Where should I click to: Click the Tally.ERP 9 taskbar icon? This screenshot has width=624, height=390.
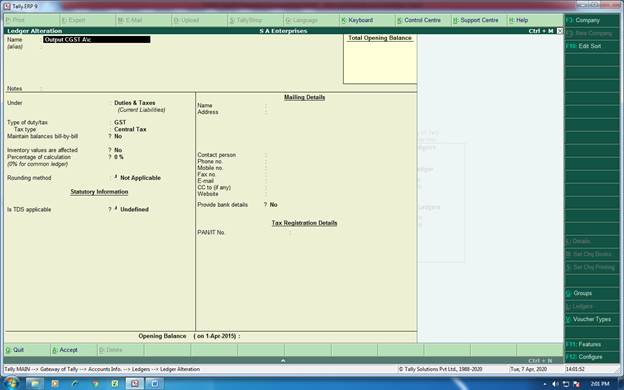tap(135, 384)
